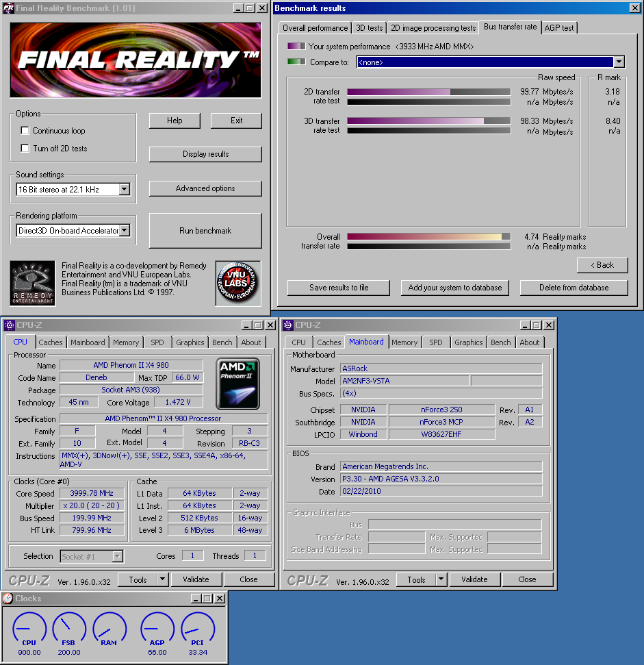Screen dimensions: 644x665
Task: Open the Memory tab in left CPU-Z
Action: pos(126,342)
